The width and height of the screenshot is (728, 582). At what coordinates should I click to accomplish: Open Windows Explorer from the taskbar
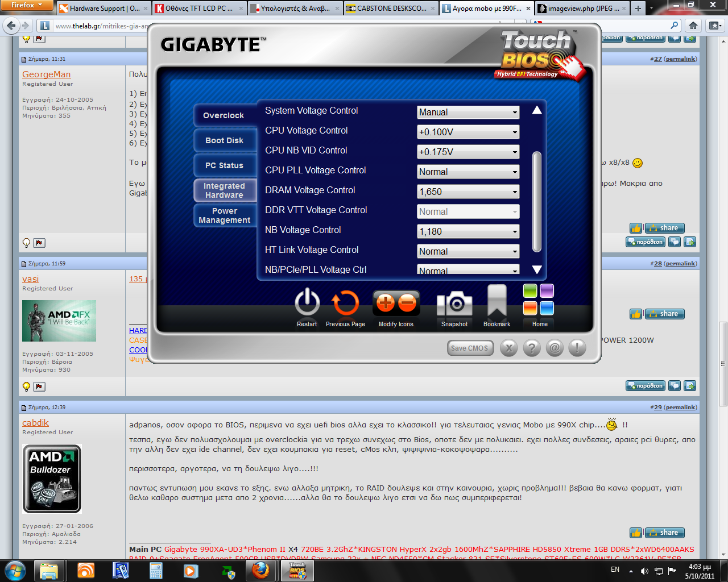click(49, 570)
